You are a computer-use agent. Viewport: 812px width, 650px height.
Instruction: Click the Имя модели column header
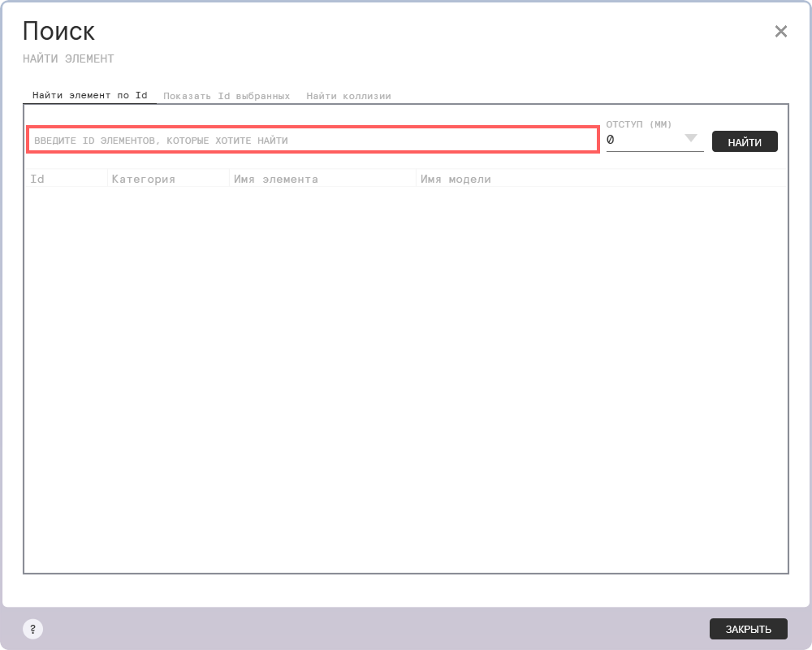[456, 179]
